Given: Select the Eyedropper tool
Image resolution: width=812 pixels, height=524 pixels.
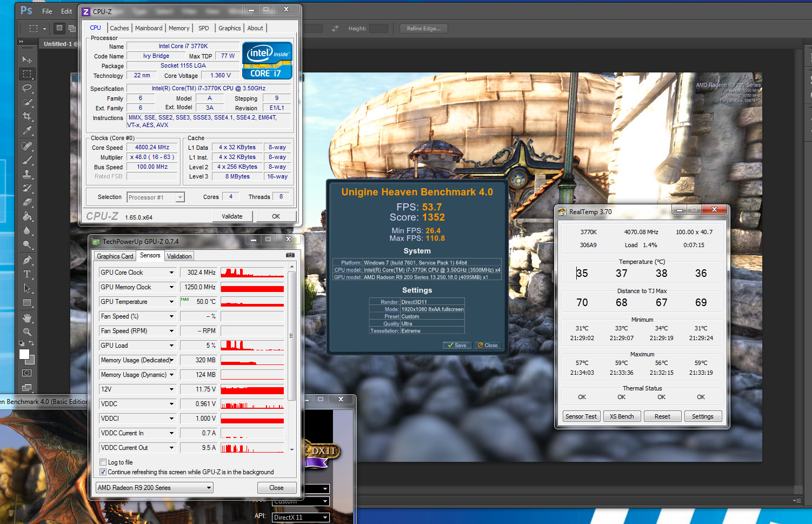Looking at the screenshot, I should click(27, 130).
